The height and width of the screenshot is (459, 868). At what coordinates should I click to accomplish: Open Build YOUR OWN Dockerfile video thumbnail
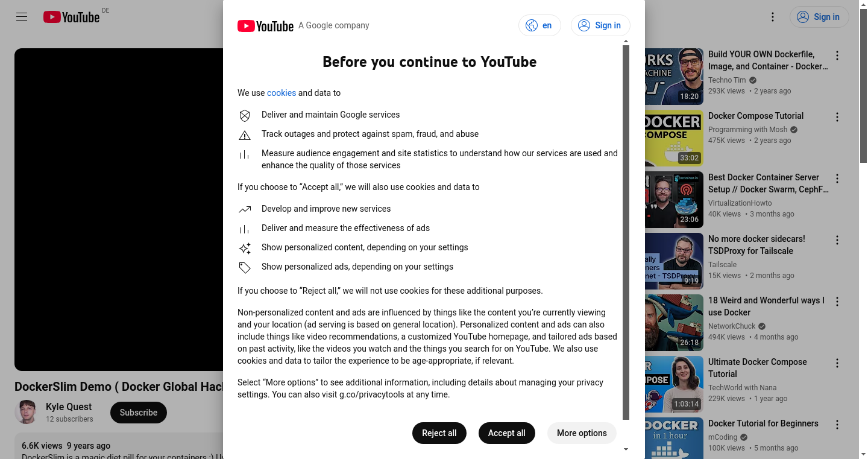[674, 77]
